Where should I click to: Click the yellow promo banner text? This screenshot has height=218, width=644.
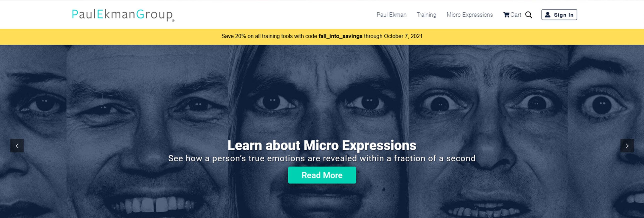(322, 36)
